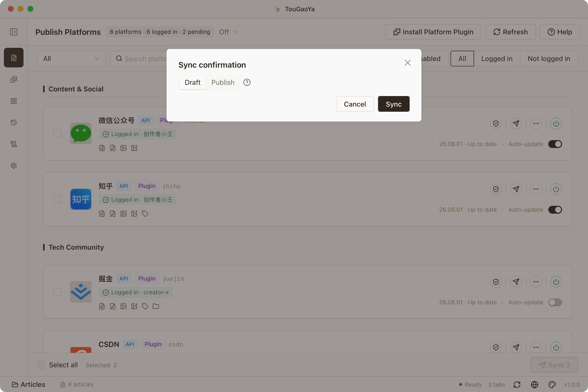The width and height of the screenshot is (588, 392).
Task: Click the Refresh button
Action: pos(510,32)
